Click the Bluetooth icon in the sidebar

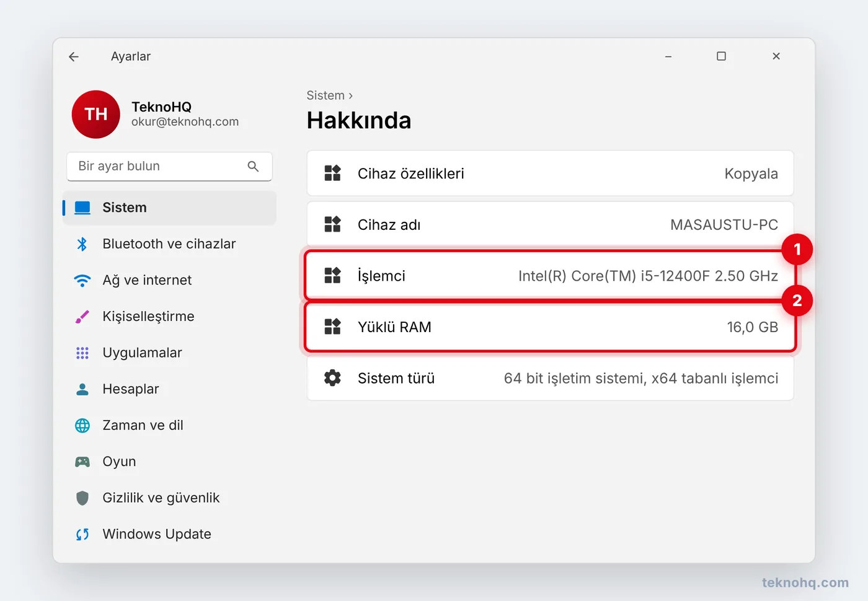pyautogui.click(x=82, y=244)
